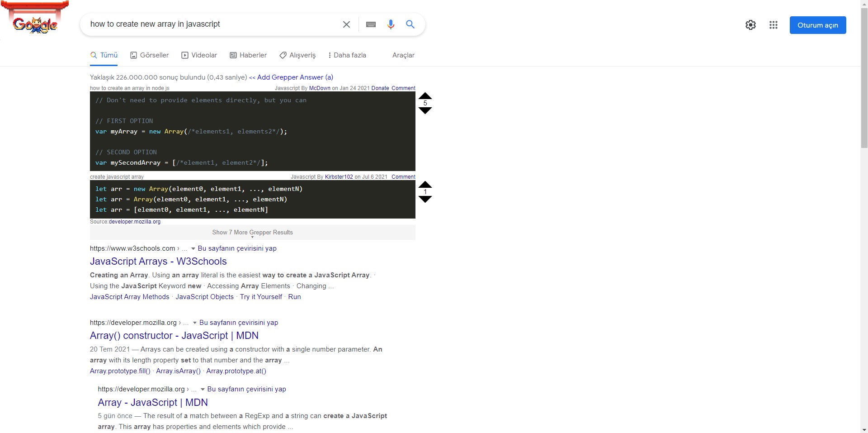Focus the search query input field
This screenshot has height=433, width=868.
[208, 24]
